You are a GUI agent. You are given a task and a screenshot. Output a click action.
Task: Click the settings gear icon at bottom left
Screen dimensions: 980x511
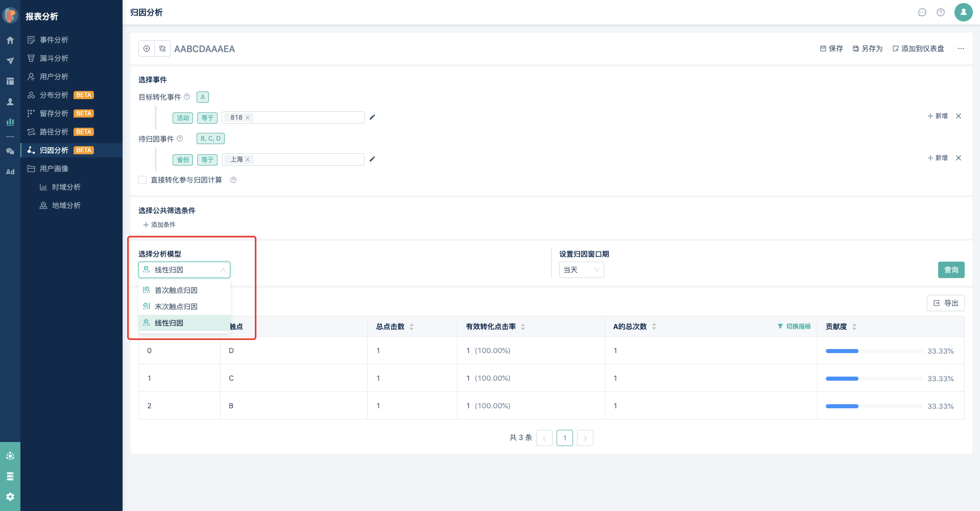click(10, 497)
